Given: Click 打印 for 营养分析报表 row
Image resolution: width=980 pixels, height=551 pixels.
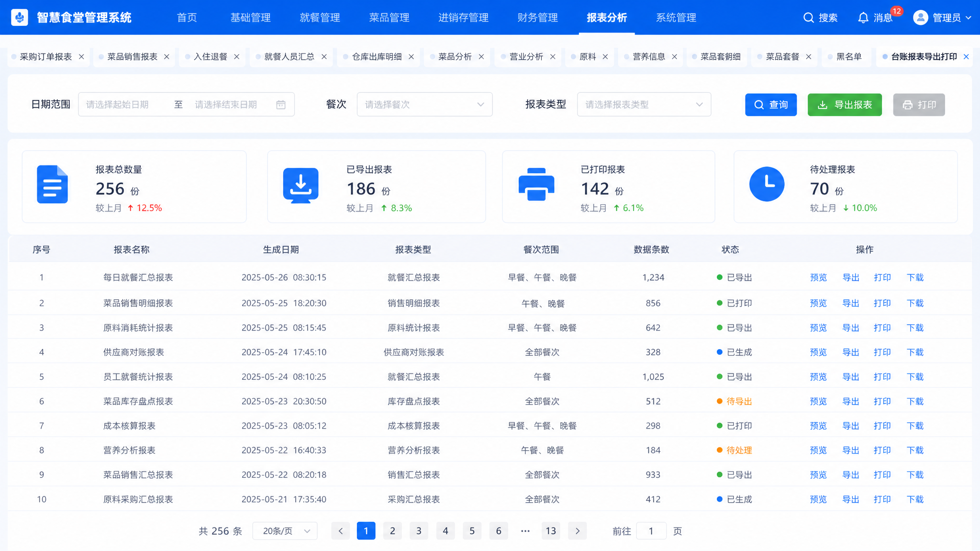Looking at the screenshot, I should 882,450.
